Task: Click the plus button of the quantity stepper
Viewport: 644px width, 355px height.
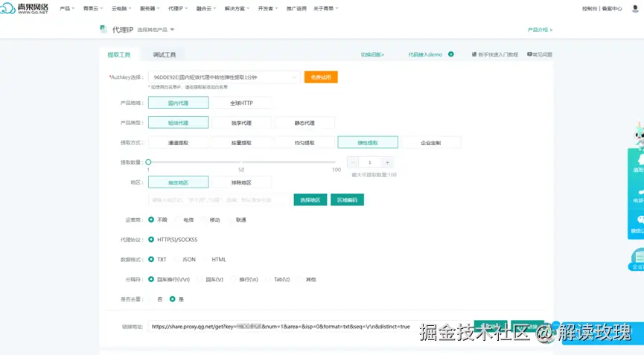Action: click(387, 162)
